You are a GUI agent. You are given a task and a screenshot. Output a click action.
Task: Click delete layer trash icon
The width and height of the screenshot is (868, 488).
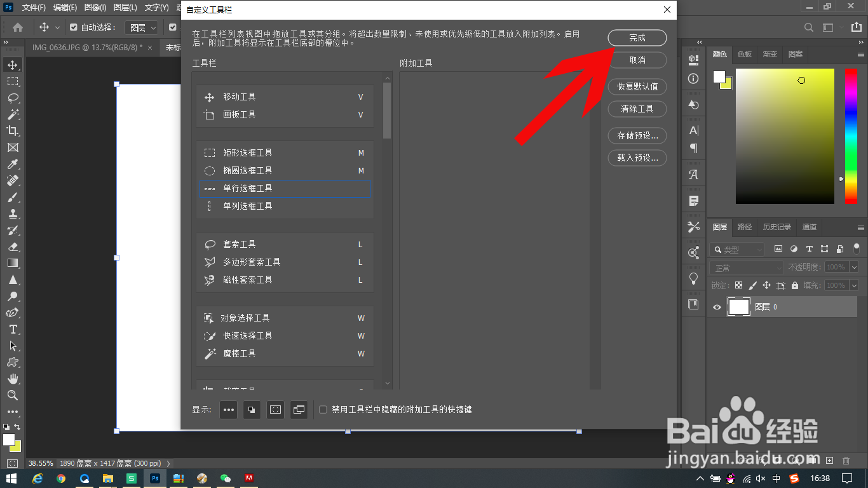846,460
